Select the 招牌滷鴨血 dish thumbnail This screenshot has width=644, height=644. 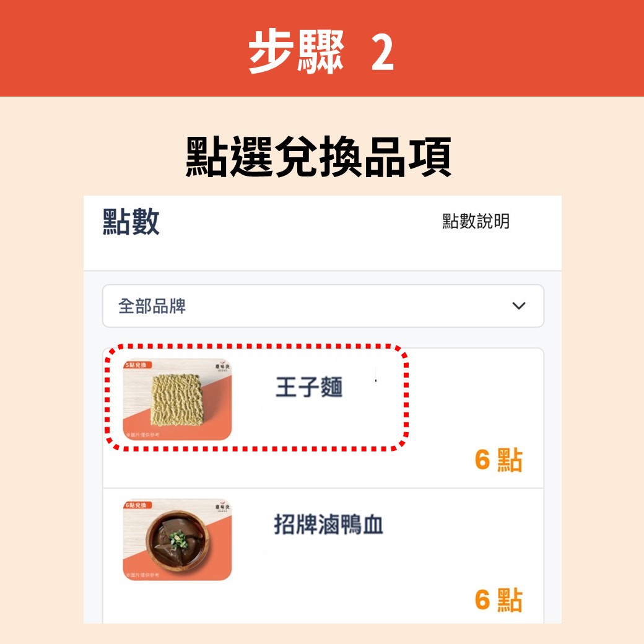point(178,540)
